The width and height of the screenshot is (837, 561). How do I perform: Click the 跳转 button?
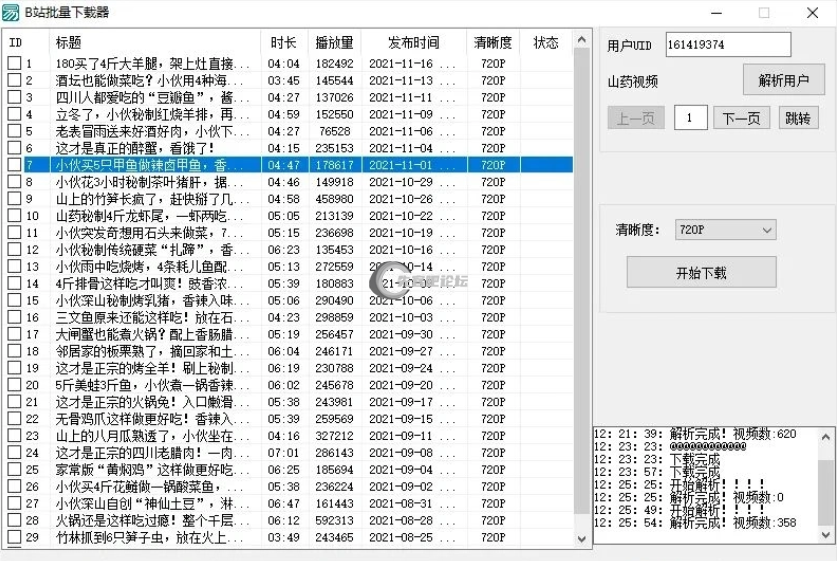tap(798, 118)
